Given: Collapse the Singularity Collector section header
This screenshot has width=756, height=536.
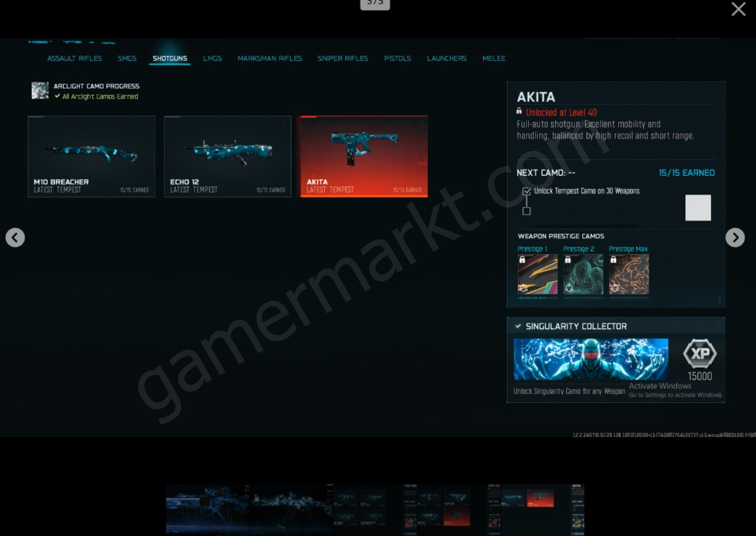Looking at the screenshot, I should pos(616,326).
